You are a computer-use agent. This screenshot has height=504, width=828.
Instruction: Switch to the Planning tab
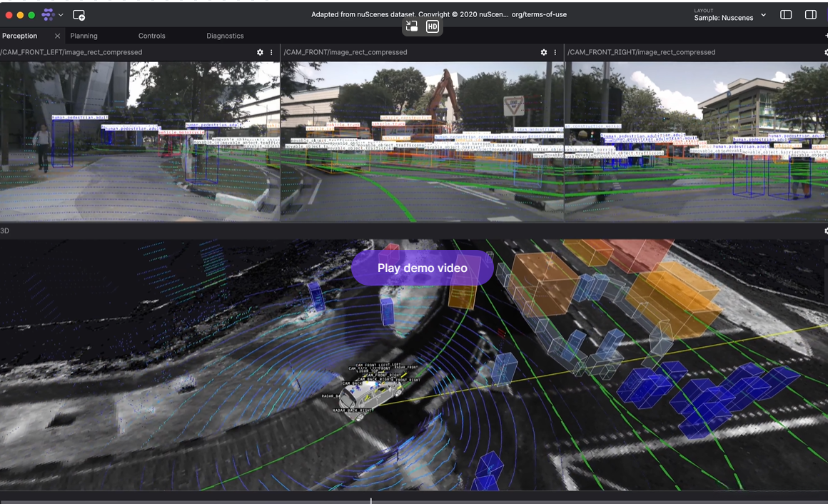click(x=84, y=36)
